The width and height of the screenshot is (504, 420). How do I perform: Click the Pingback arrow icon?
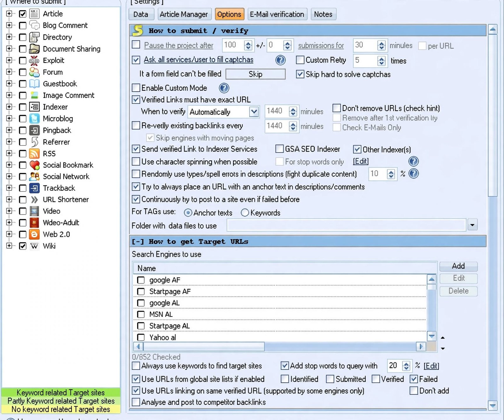34,130
